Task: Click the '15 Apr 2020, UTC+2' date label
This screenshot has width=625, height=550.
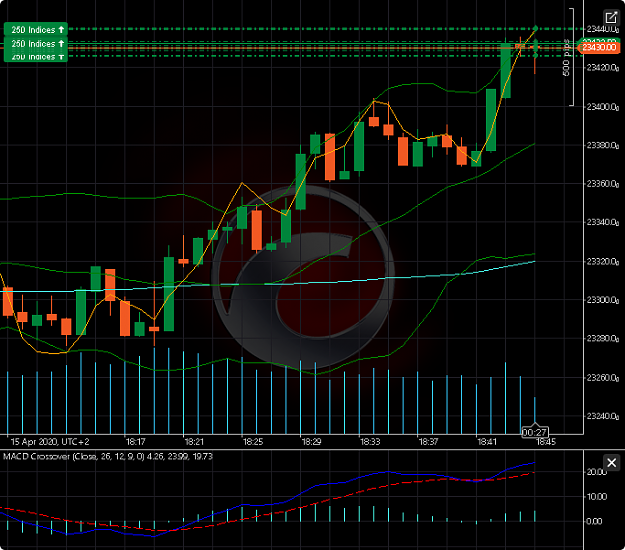Action: pos(50,442)
